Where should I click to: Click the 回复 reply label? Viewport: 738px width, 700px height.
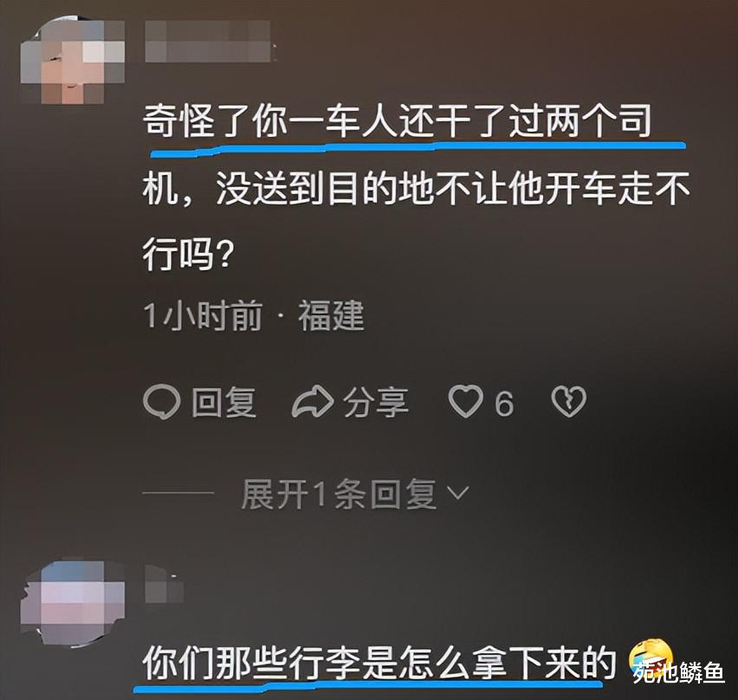point(224,403)
